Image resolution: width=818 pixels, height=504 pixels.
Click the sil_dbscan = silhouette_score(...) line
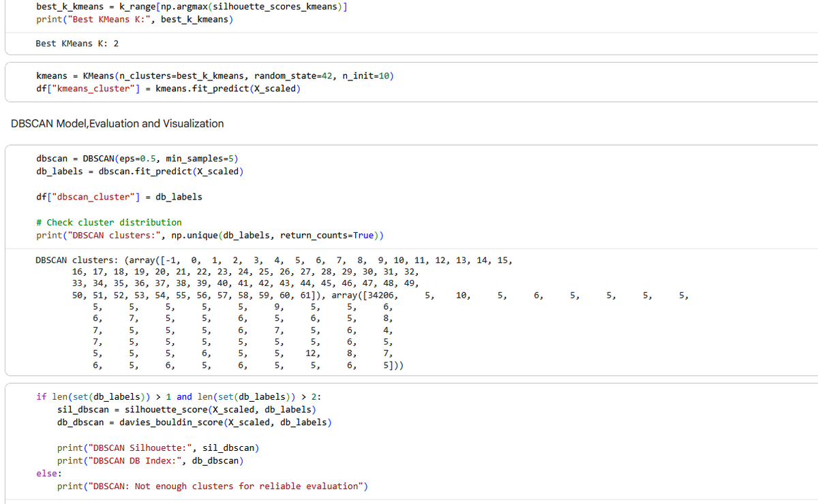click(187, 409)
